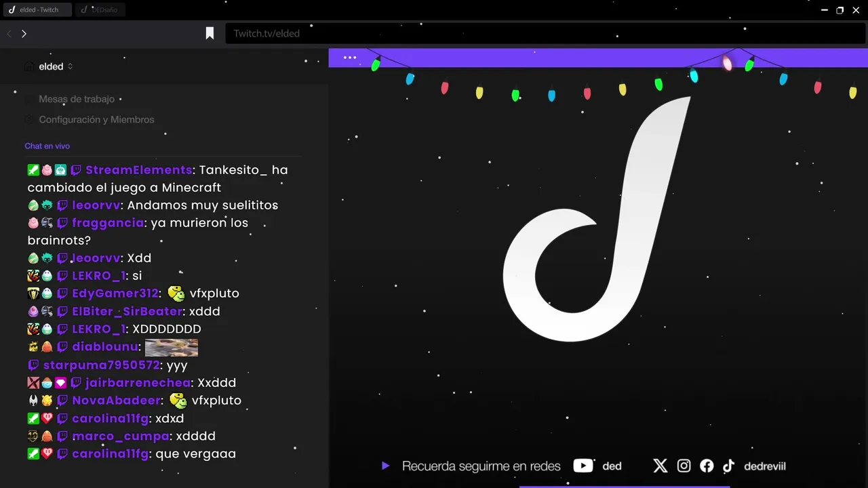The width and height of the screenshot is (868, 488).
Task: Click the purple progress bar at bottom
Action: click(x=625, y=486)
